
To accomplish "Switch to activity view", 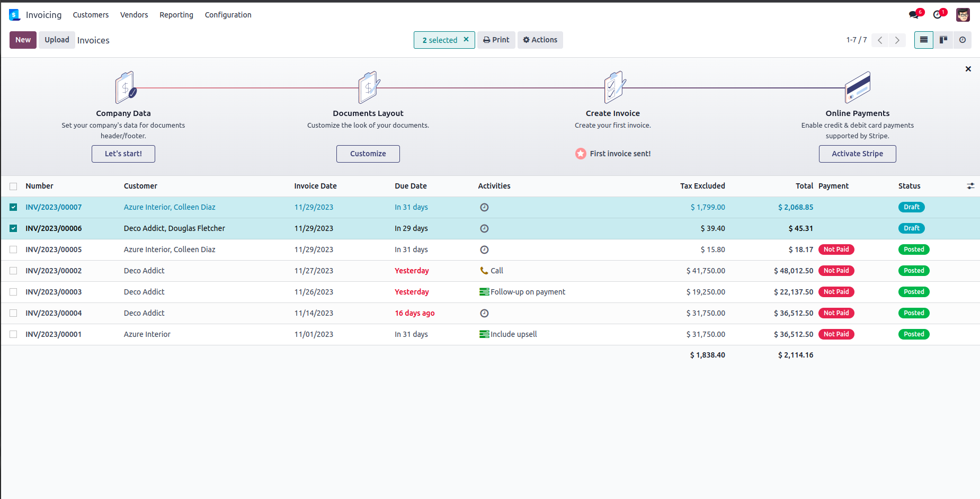I will coord(962,40).
